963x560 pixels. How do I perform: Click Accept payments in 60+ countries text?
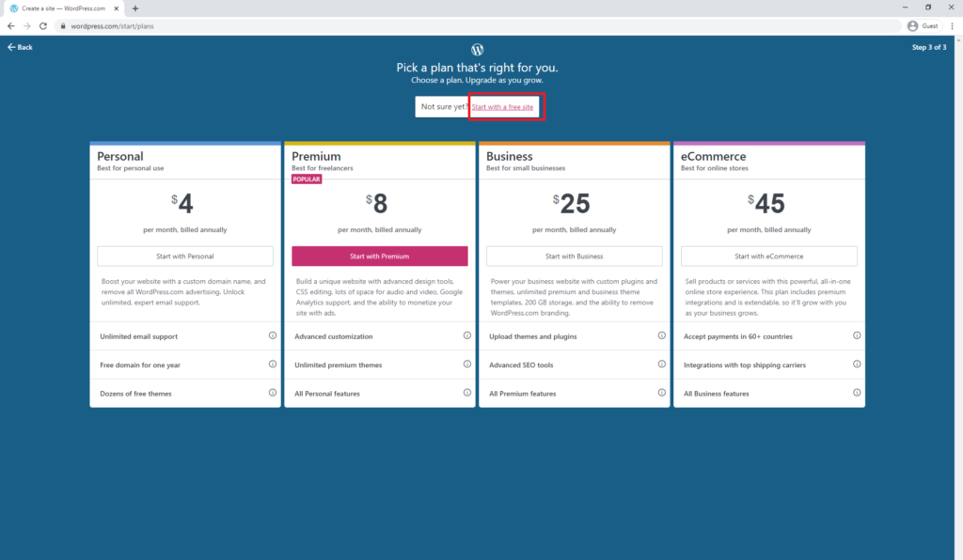point(738,336)
